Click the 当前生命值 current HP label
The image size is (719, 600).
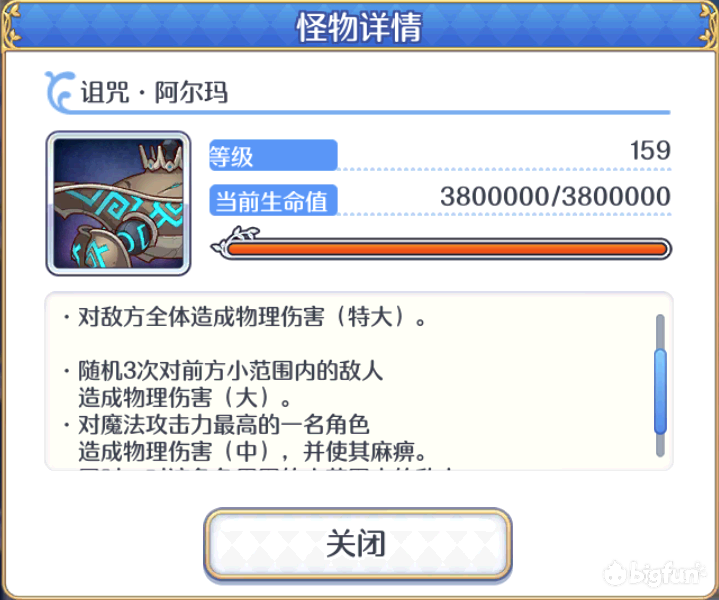coord(273,200)
